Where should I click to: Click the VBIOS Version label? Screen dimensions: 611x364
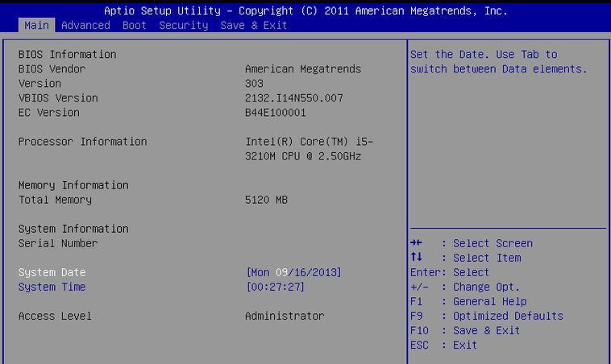[x=58, y=97]
